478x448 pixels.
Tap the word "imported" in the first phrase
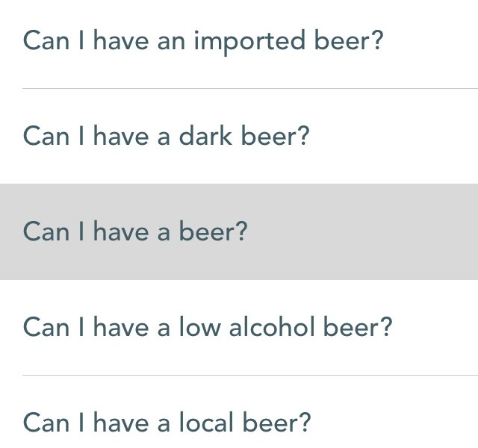(249, 42)
